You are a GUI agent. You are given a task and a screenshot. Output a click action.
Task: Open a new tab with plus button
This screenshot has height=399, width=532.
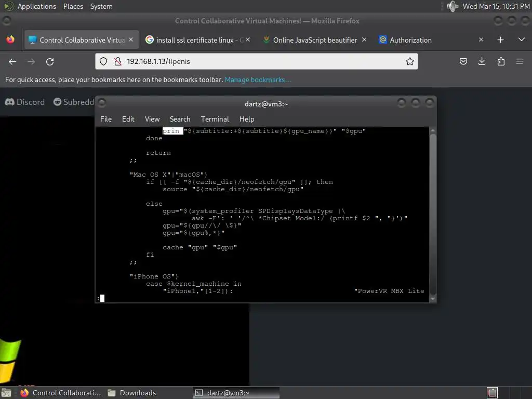tap(500, 40)
